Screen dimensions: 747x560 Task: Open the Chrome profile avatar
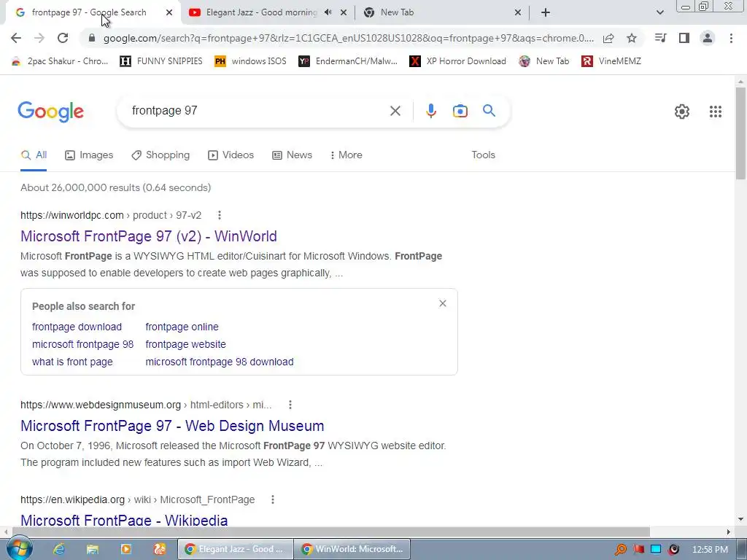coord(708,38)
